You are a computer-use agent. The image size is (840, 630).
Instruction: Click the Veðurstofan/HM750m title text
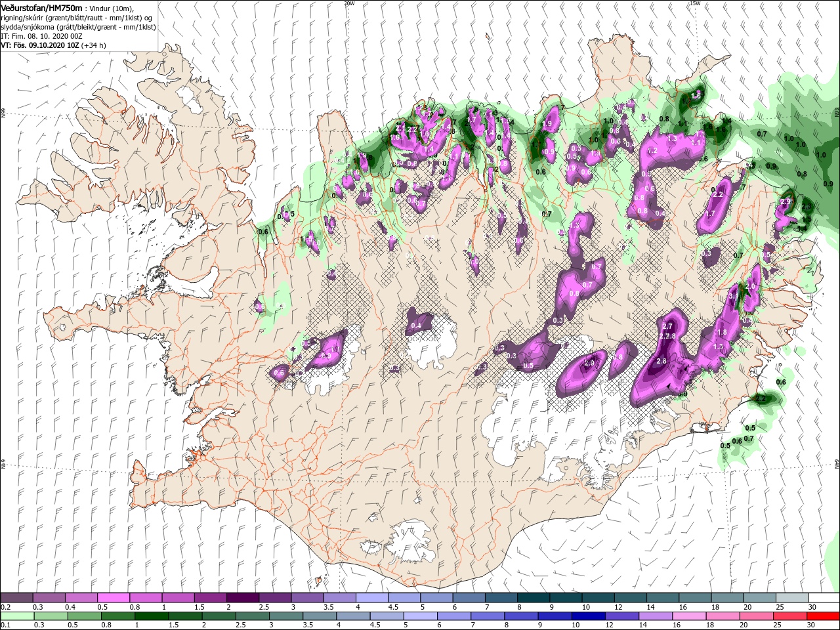pos(41,7)
